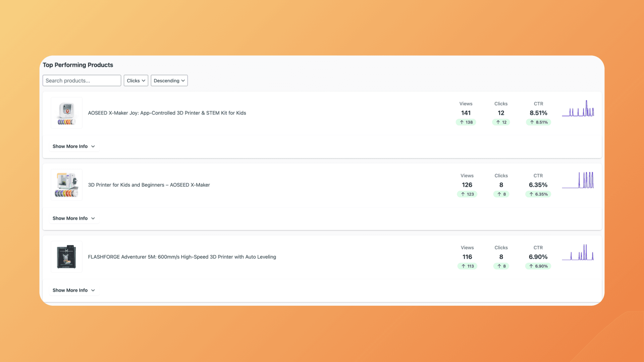This screenshot has width=644, height=362.
Task: Click the FLASHFORGE Adventurer 5M product image
Action: pyautogui.click(x=66, y=257)
